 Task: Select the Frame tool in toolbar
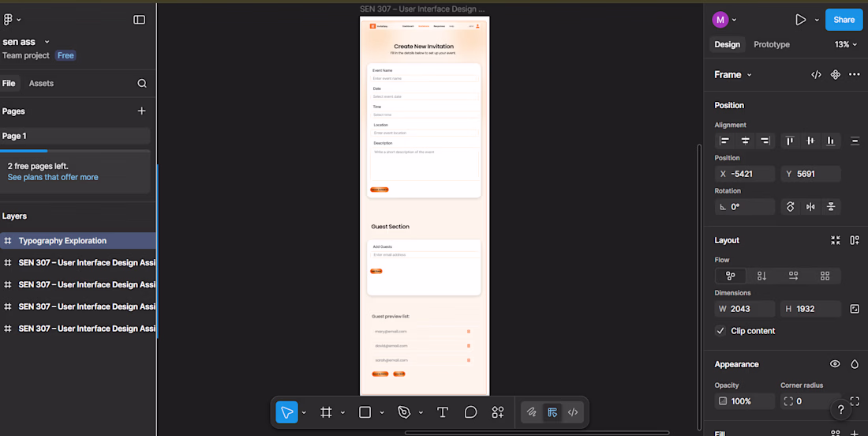coord(326,412)
